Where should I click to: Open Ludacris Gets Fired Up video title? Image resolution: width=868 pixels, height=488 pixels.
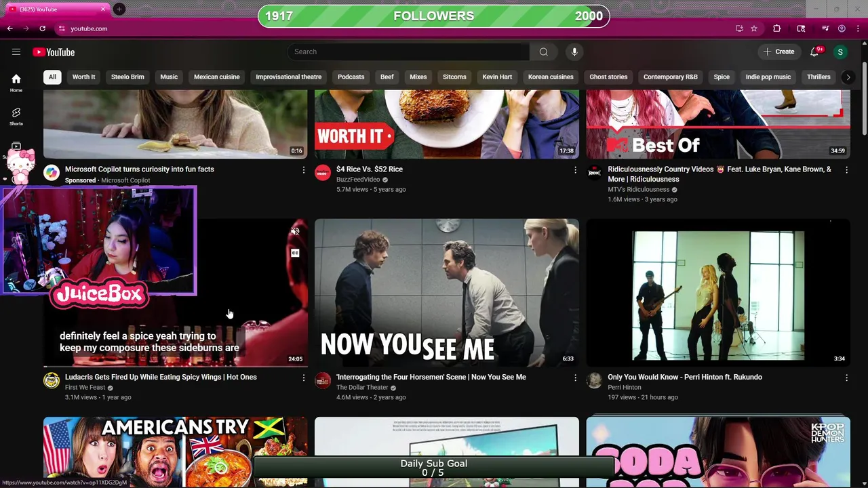pyautogui.click(x=161, y=377)
